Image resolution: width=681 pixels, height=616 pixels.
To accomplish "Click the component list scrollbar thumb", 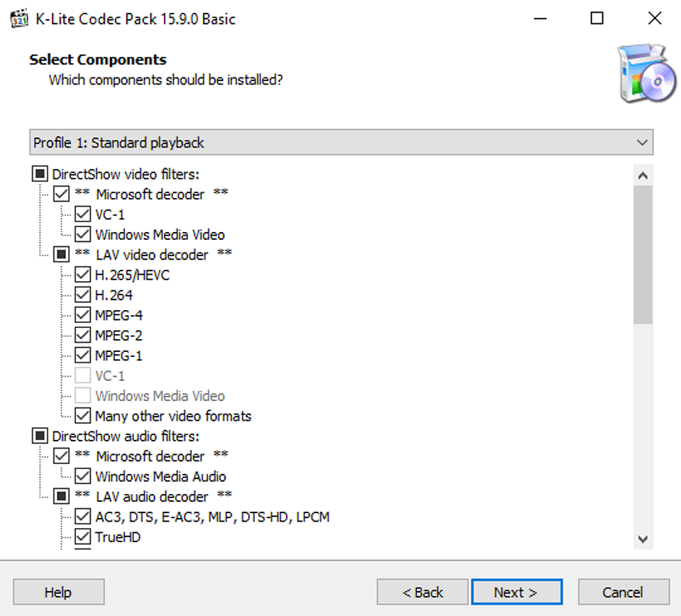I will tap(643, 255).
